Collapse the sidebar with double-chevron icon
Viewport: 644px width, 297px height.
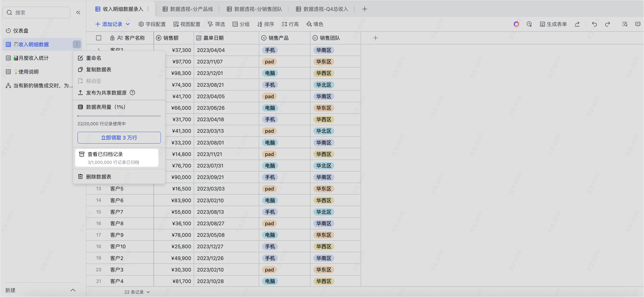click(78, 12)
